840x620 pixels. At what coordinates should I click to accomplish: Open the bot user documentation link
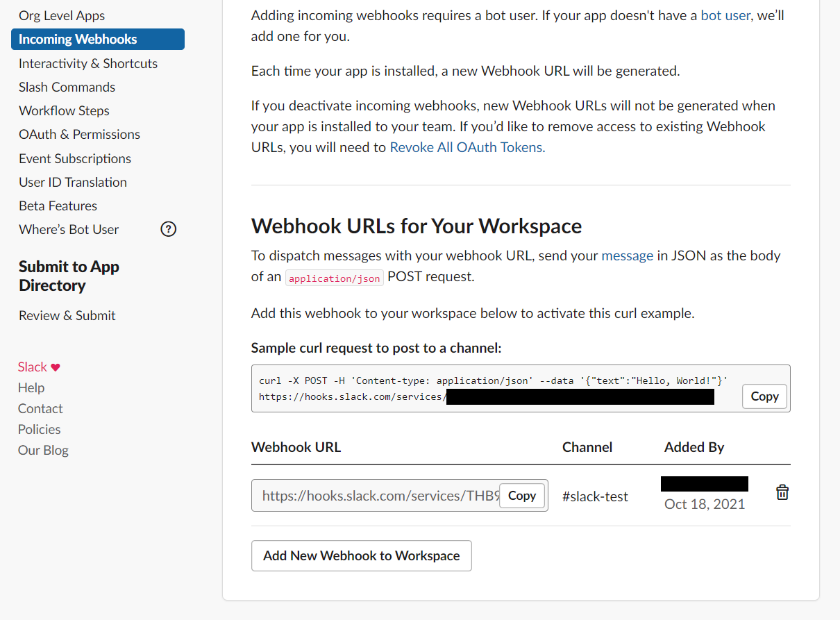click(x=725, y=15)
